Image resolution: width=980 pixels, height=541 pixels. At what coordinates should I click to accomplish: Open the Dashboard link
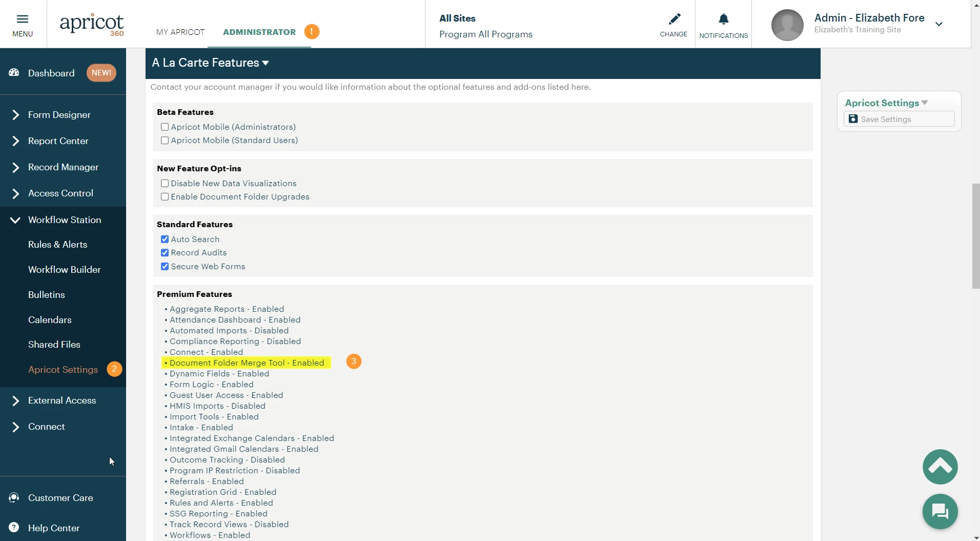click(51, 73)
